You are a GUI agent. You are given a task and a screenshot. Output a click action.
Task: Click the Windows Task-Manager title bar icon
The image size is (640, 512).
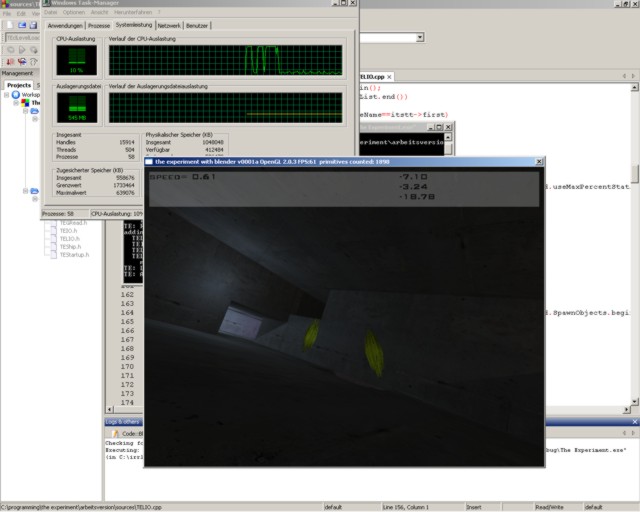point(47,3)
